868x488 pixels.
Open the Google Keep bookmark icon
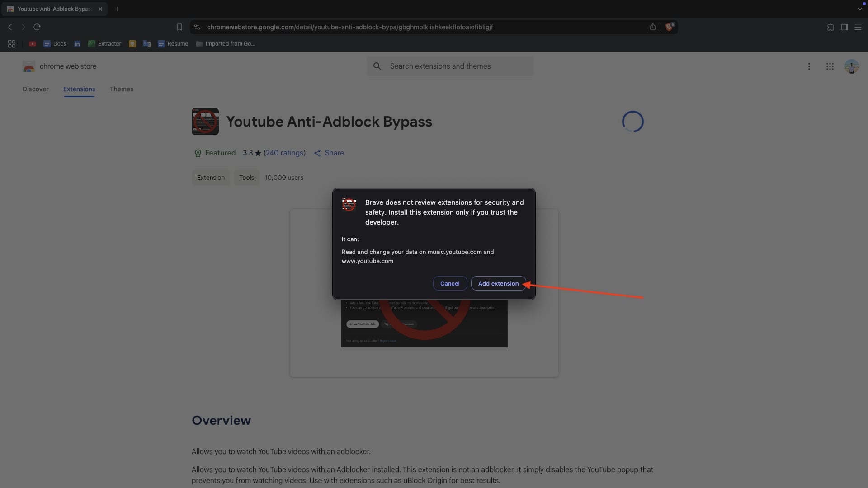click(132, 44)
